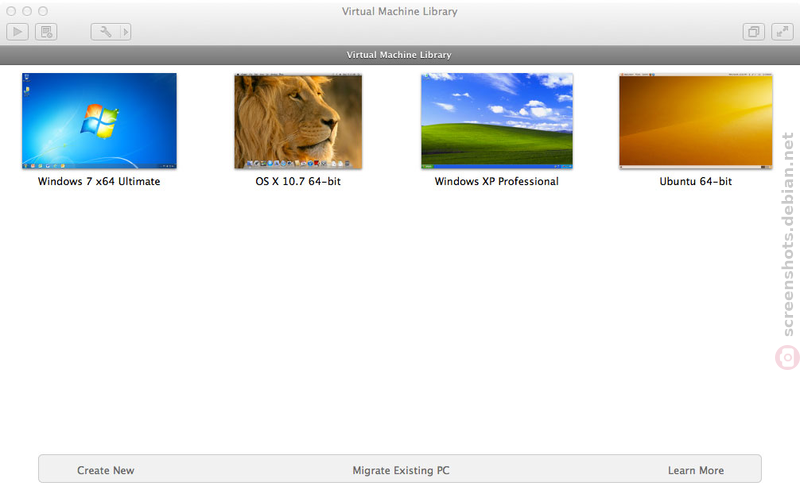Minimize the Virtual Machine Library window
Screen dimensions: 800x490
click(27, 11)
